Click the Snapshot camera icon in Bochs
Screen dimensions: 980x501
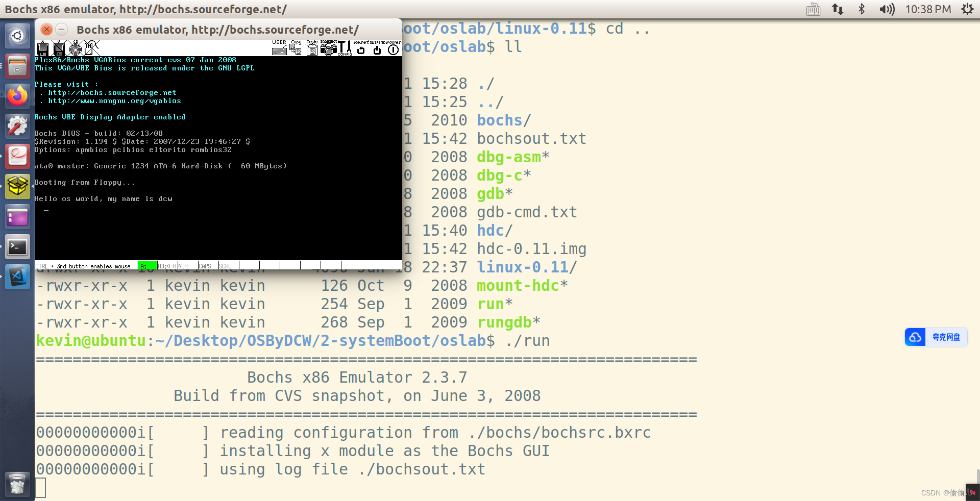[328, 48]
